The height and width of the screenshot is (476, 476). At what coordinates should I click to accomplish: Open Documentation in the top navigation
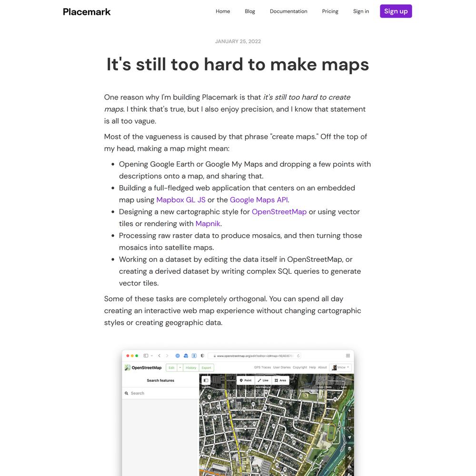click(288, 11)
